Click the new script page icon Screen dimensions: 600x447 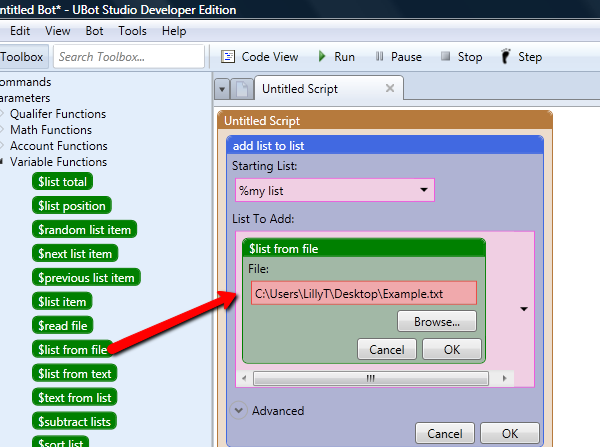pos(242,89)
